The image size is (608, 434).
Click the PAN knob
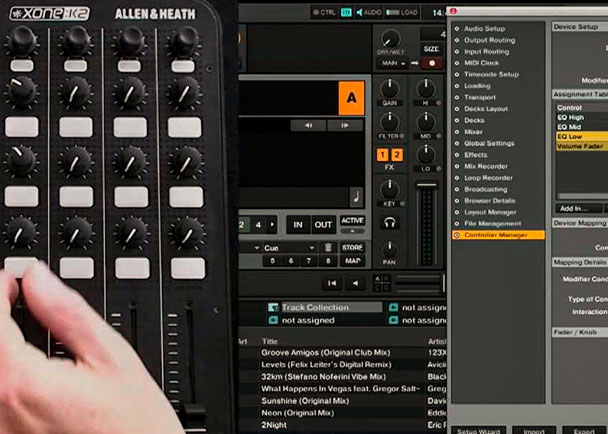click(389, 249)
